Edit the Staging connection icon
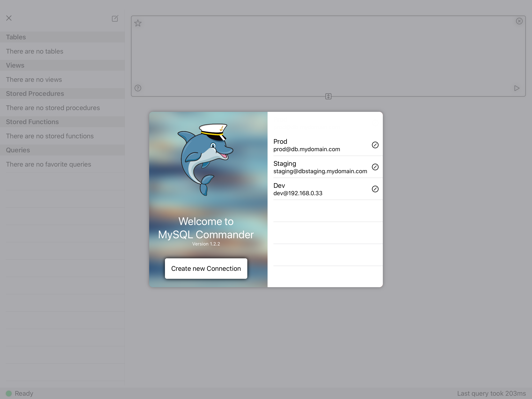This screenshot has width=532, height=399. point(375,167)
